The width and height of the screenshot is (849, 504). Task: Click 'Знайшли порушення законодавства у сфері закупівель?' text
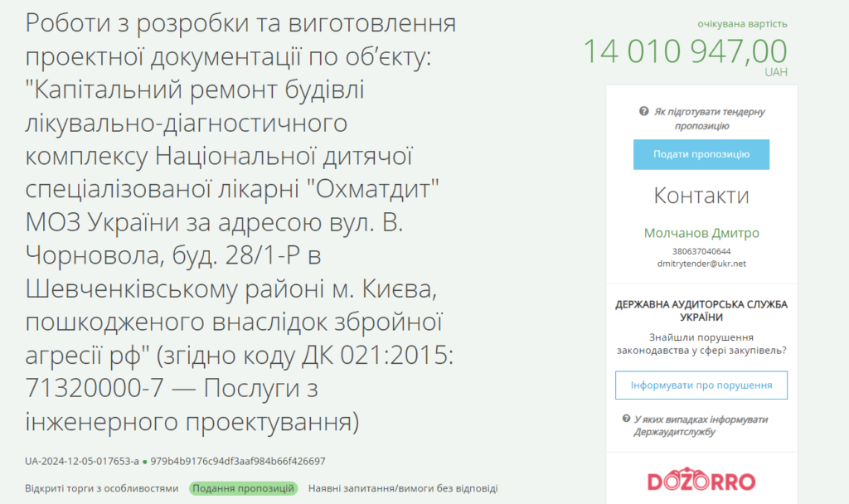(701, 344)
